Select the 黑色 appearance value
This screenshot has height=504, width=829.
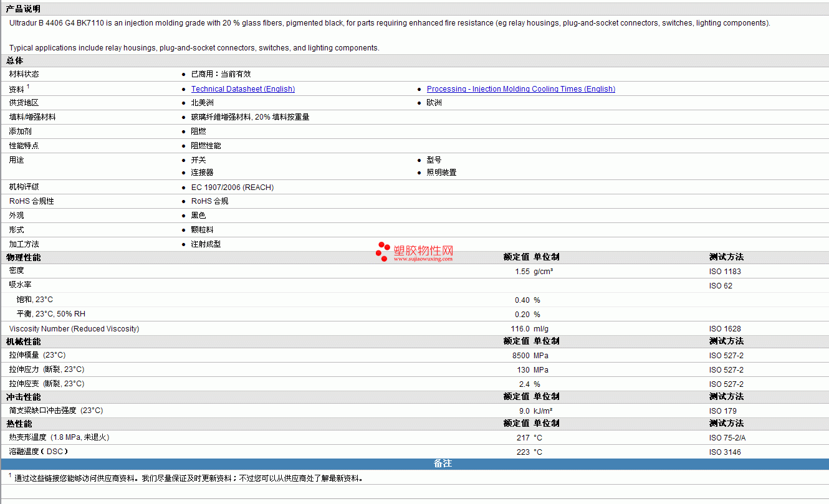(x=198, y=216)
